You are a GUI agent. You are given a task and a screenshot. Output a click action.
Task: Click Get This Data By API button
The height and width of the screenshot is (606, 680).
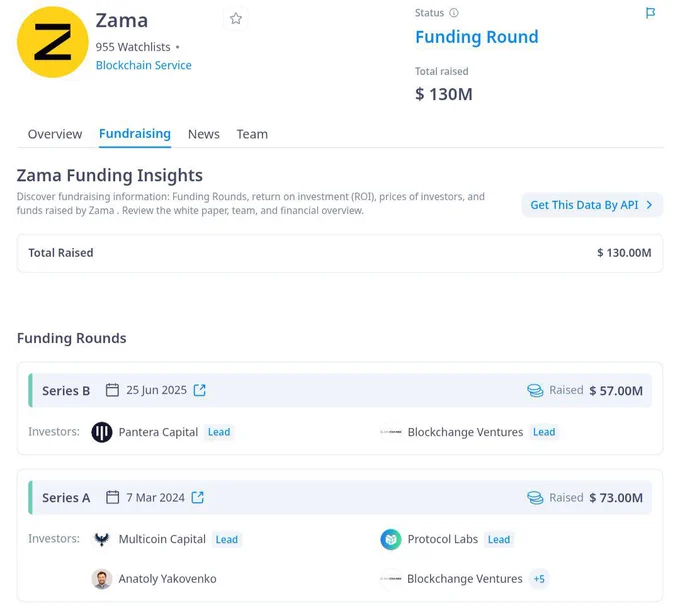coord(592,205)
